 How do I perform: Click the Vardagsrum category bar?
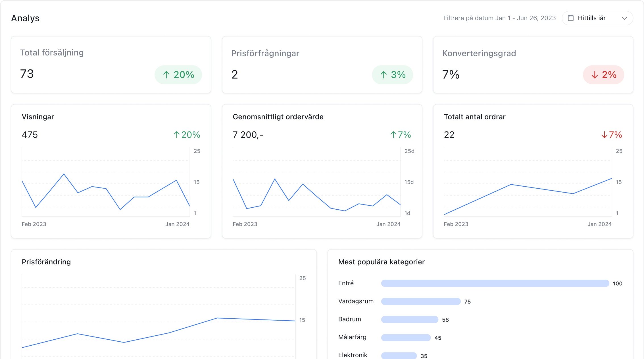[x=421, y=302]
